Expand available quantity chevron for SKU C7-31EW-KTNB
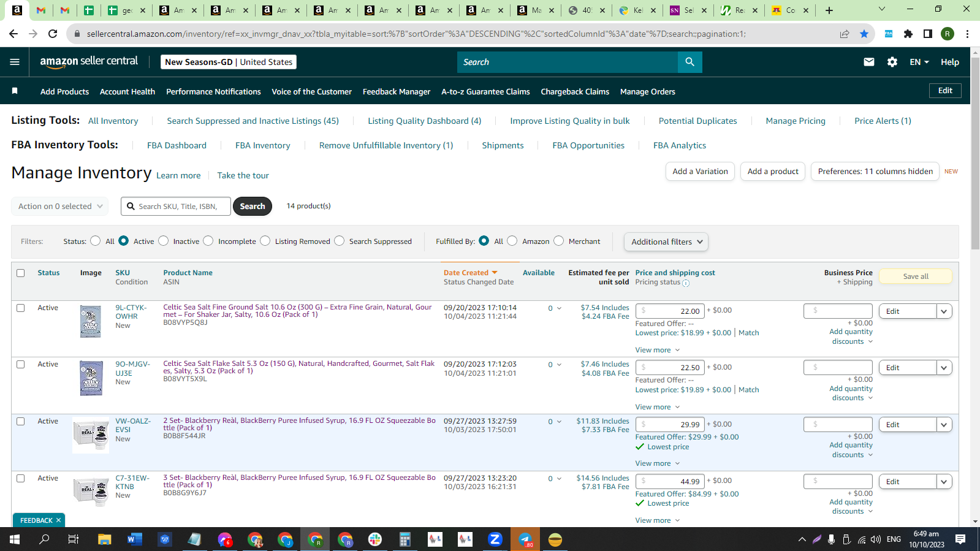The width and height of the screenshot is (980, 551). click(559, 479)
